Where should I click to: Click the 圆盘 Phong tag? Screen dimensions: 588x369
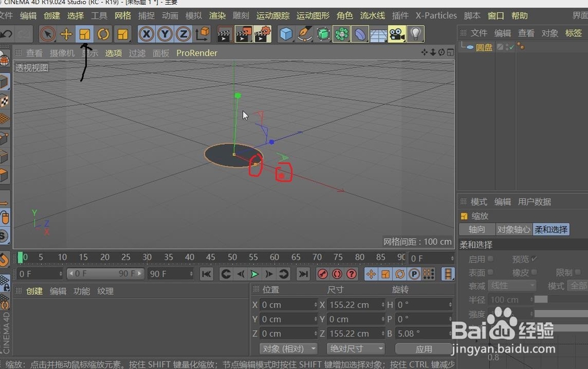[521, 46]
